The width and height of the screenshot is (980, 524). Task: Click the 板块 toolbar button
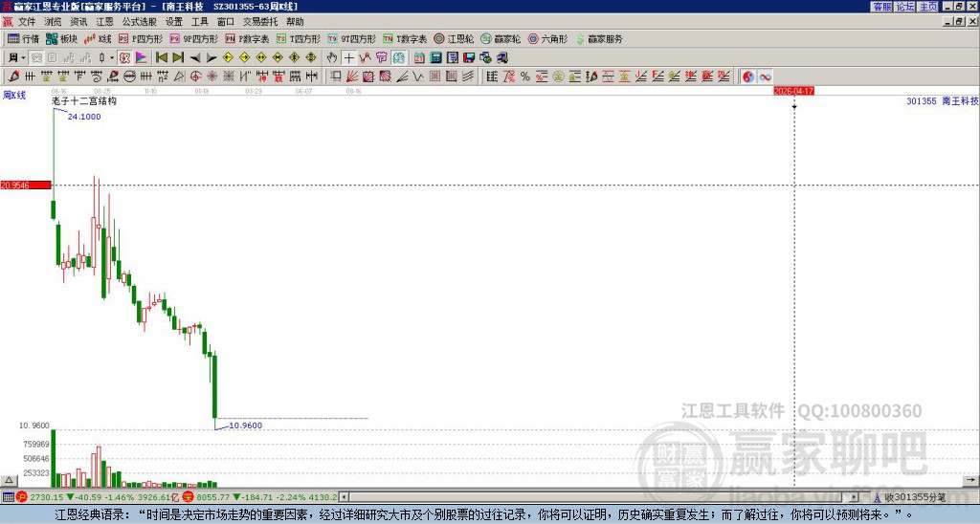tap(62, 38)
